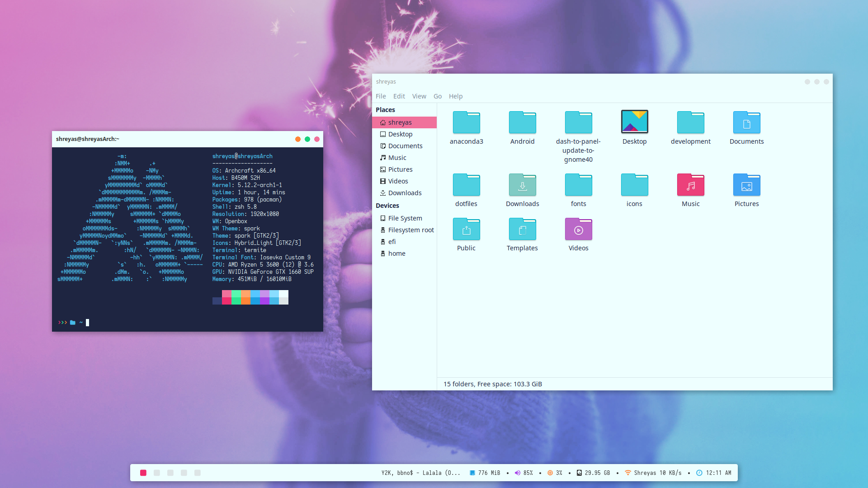
Task: Open the View menu
Action: [x=419, y=96]
